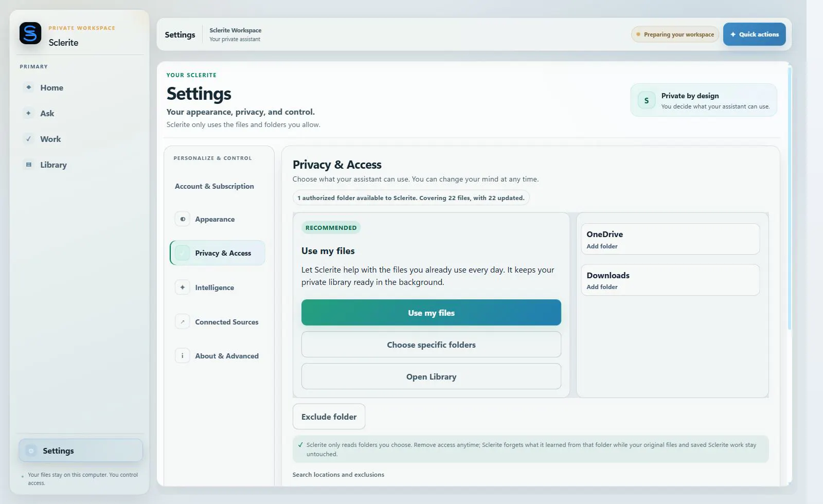Screen dimensions: 823x504
Task: Click the Appearance half-circle icon
Action: click(183, 219)
